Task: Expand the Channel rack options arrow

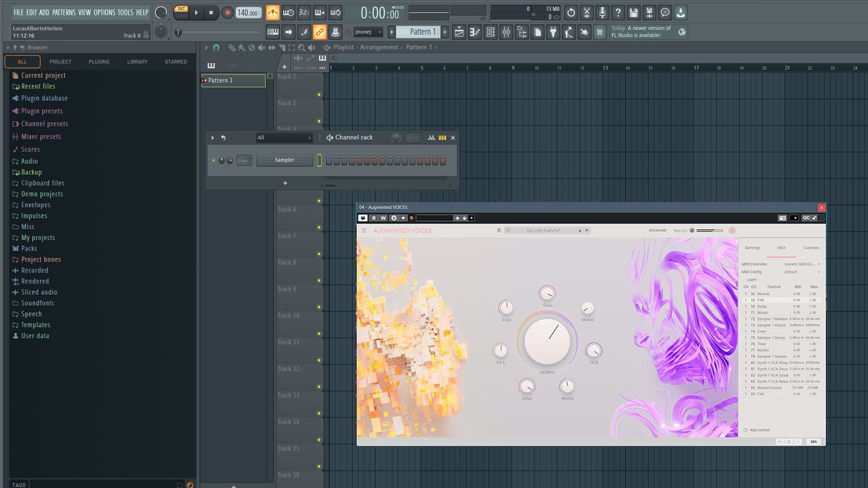Action: pyautogui.click(x=213, y=137)
